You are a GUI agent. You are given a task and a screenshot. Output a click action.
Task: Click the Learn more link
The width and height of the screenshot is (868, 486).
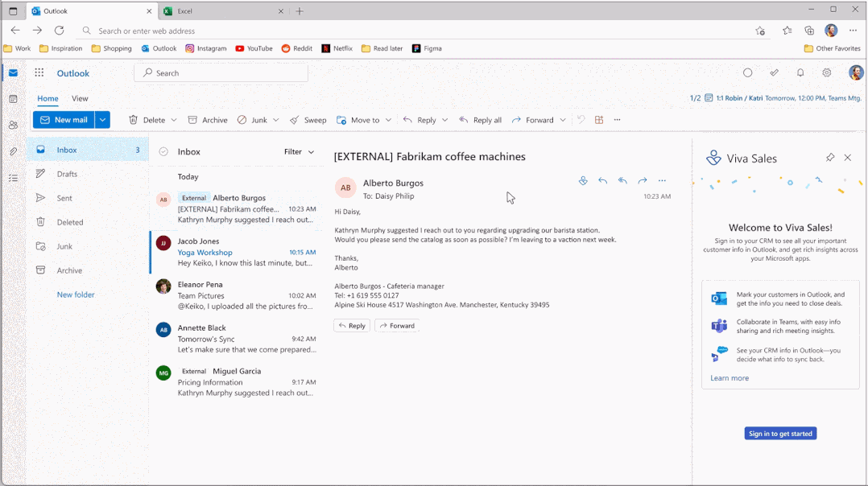pyautogui.click(x=730, y=378)
